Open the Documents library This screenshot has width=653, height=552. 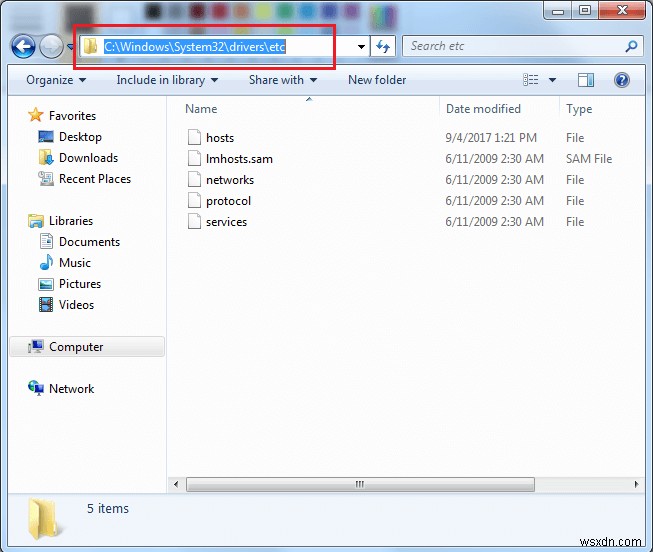point(89,242)
